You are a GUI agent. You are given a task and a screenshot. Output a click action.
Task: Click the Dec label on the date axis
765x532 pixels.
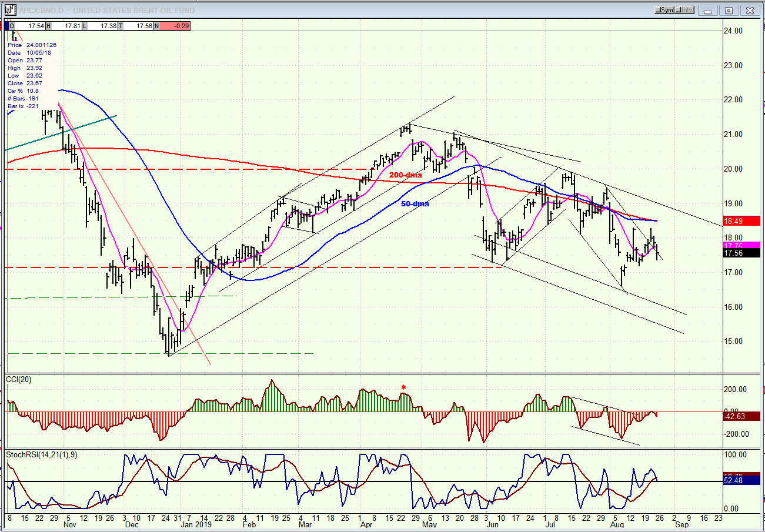131,524
